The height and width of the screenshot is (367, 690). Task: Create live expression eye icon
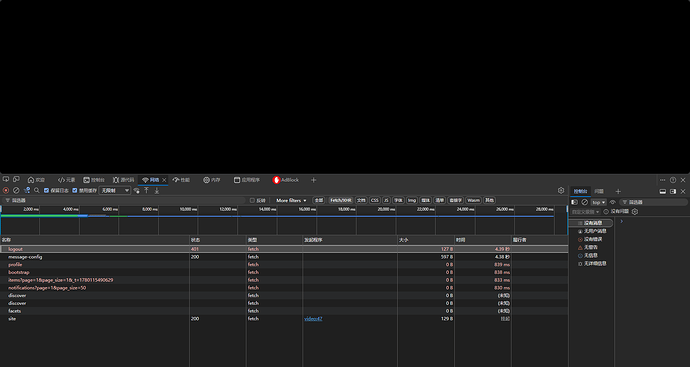(x=613, y=202)
